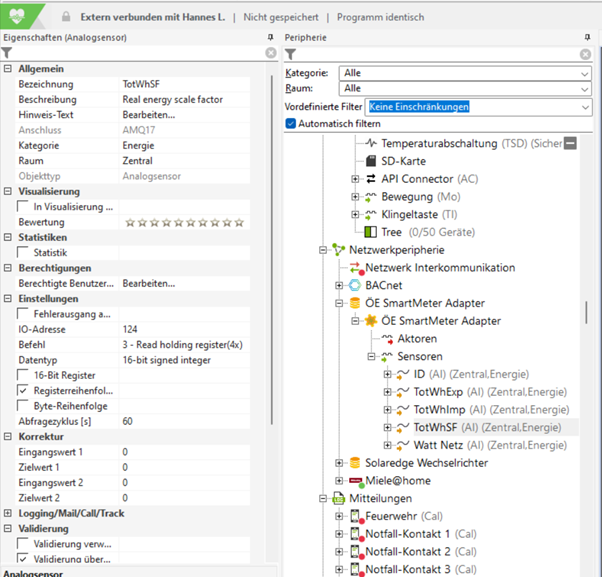This screenshot has height=577, width=602.
Task: Click the Solaredge Wechselrichter database icon
Action: [x=355, y=463]
